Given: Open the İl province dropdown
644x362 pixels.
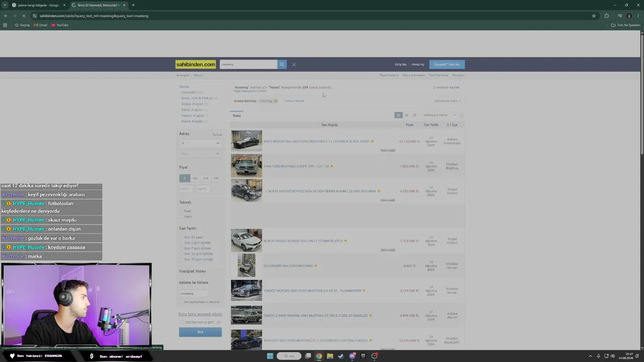Looking at the screenshot, I should pos(200,143).
